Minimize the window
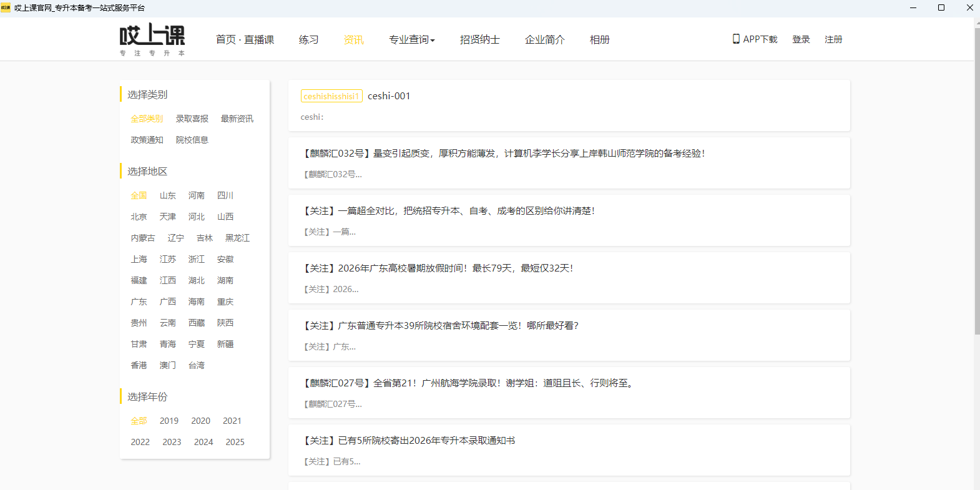 point(913,7)
